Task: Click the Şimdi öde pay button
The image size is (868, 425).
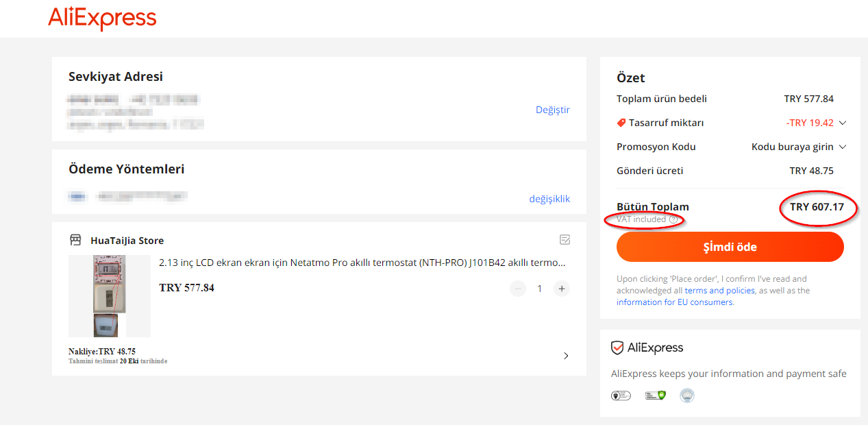Action: coord(730,247)
